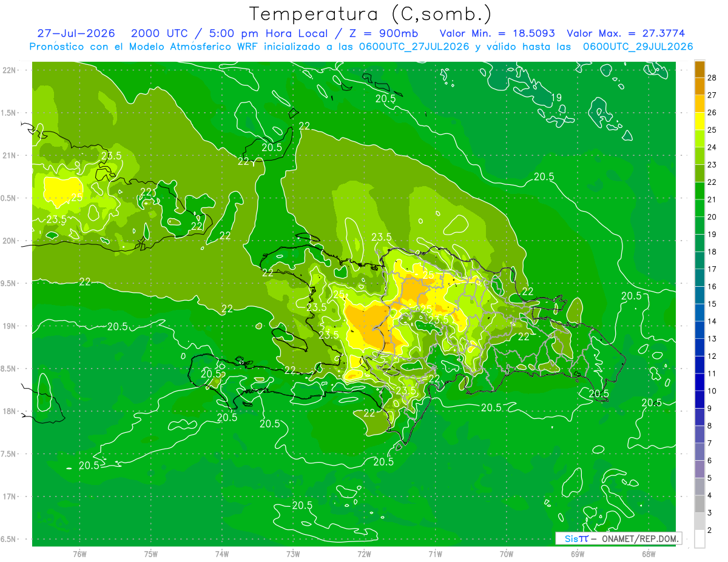
Task: Select the dark orange legend swatch above 28
Action: pos(699,69)
